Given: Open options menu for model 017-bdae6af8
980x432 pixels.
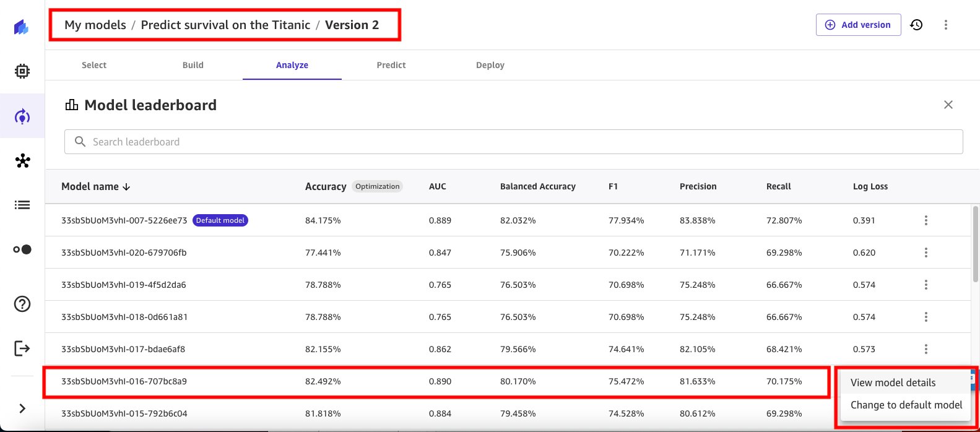Looking at the screenshot, I should pyautogui.click(x=926, y=349).
